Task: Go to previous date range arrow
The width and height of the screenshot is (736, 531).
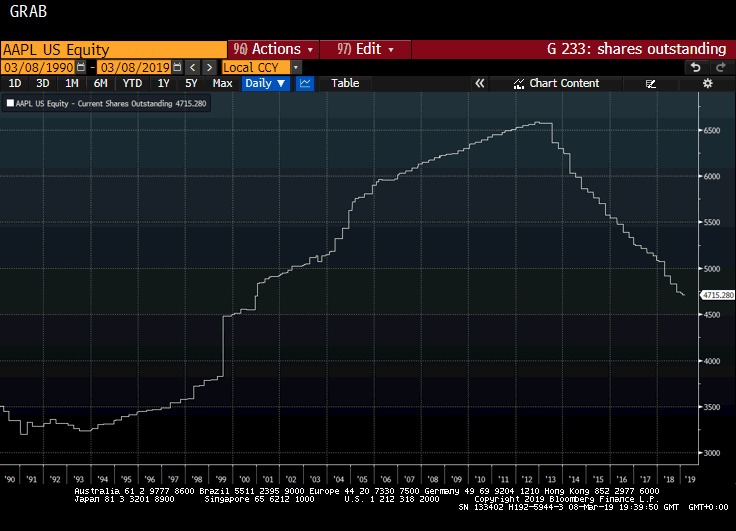Action: coord(192,67)
